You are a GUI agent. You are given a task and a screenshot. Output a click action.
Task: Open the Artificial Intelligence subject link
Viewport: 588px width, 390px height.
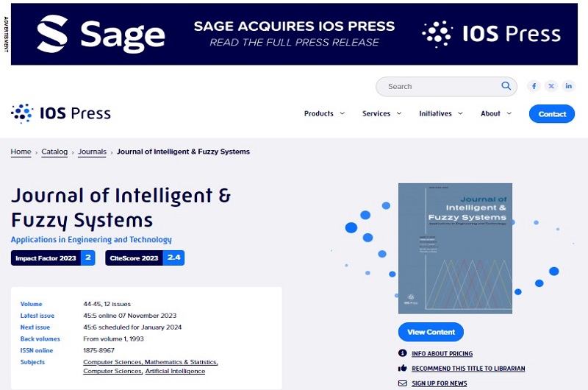click(x=175, y=371)
